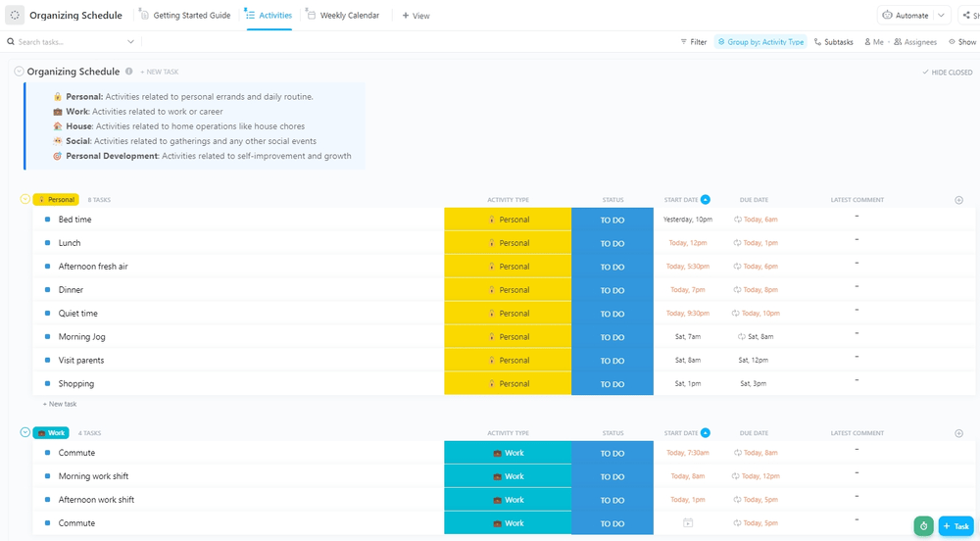This screenshot has height=541, width=980.
Task: Click yellow Personal activity type cell for Lunch
Action: coord(508,243)
